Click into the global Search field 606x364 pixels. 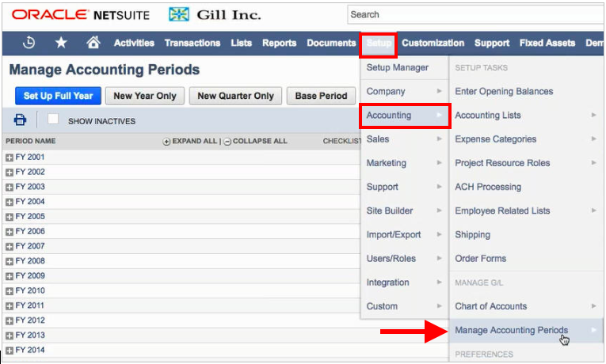[475, 15]
